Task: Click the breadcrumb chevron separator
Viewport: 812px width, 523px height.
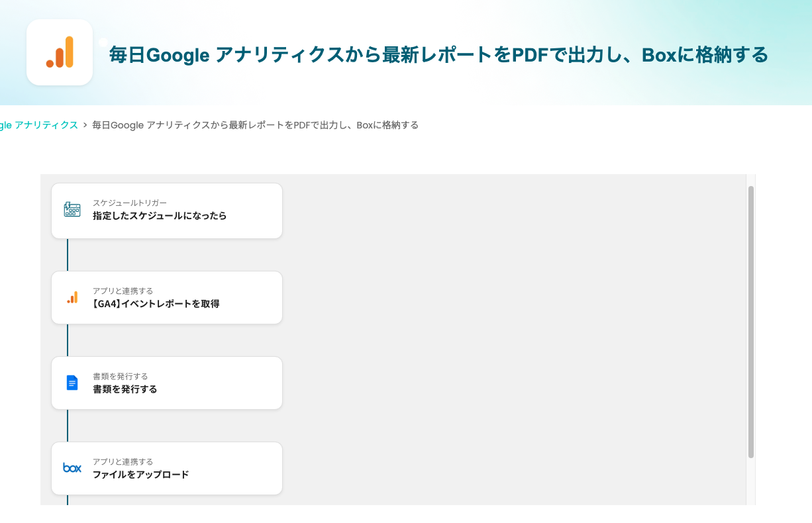Action: point(85,125)
